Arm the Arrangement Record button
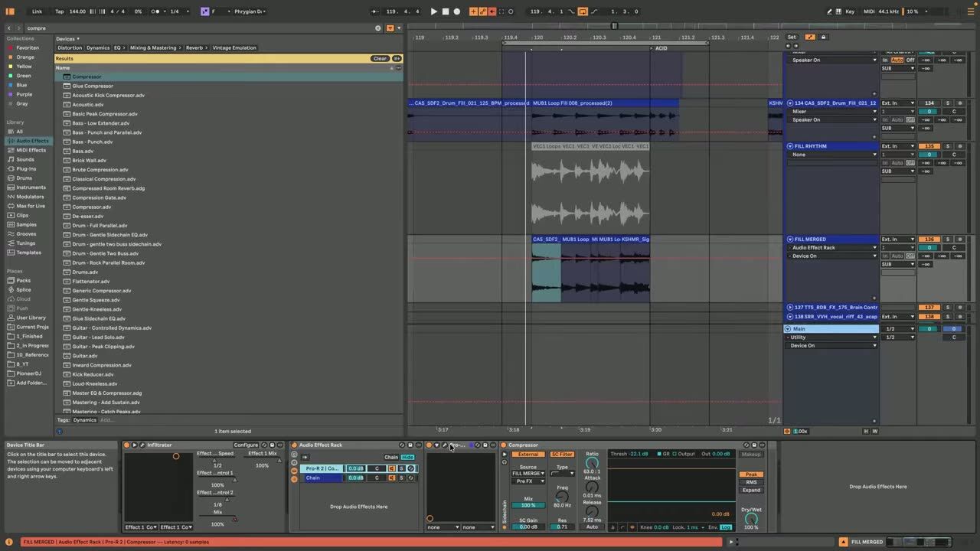 457,11
